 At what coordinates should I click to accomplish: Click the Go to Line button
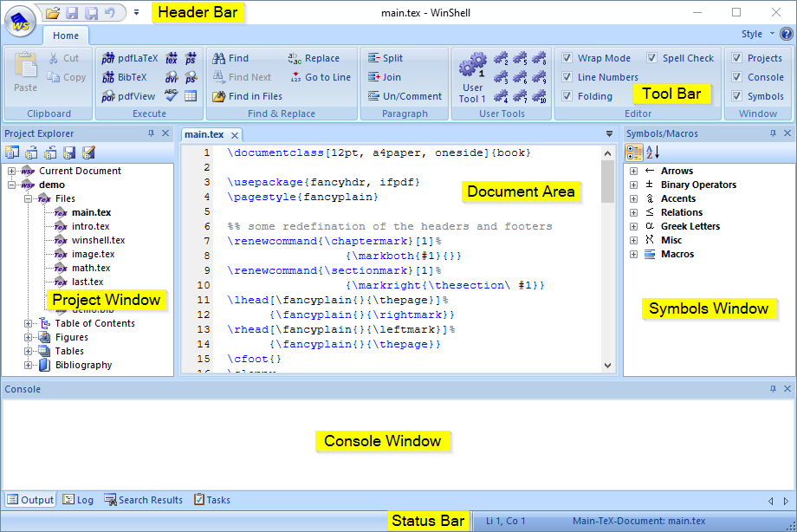[321, 77]
